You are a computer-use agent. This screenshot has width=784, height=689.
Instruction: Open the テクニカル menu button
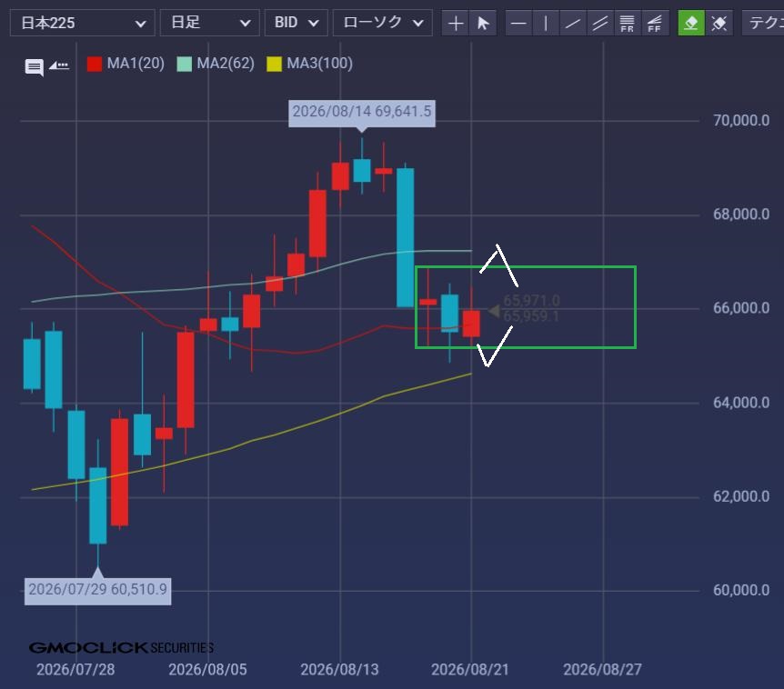(763, 23)
